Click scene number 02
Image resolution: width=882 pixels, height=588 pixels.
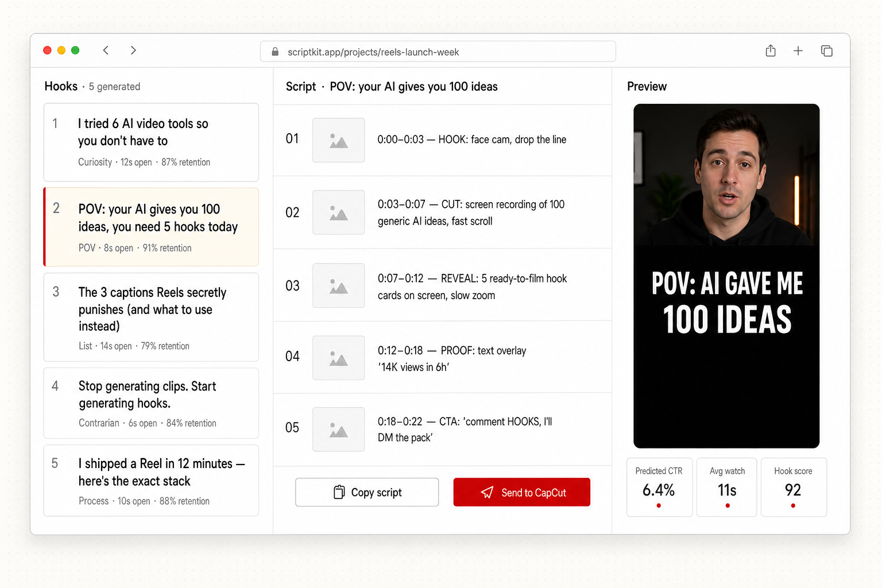(292, 212)
